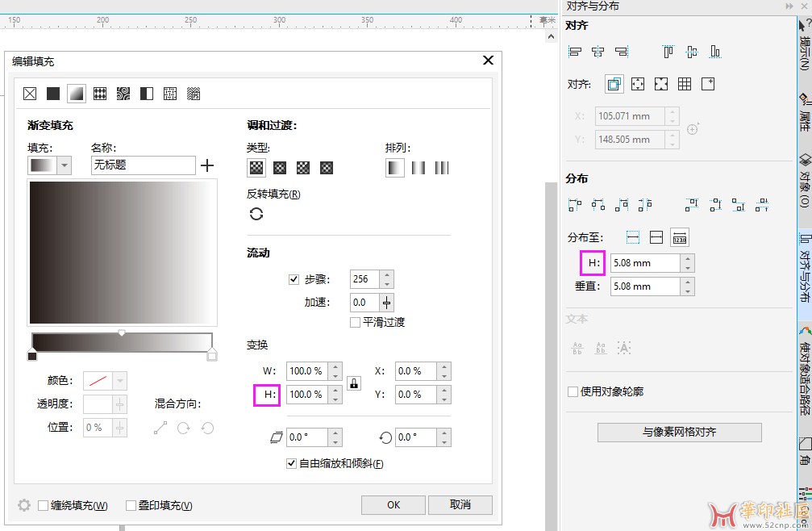Distribute objects top in the docker
This screenshot has height=531, width=812.
[692, 205]
